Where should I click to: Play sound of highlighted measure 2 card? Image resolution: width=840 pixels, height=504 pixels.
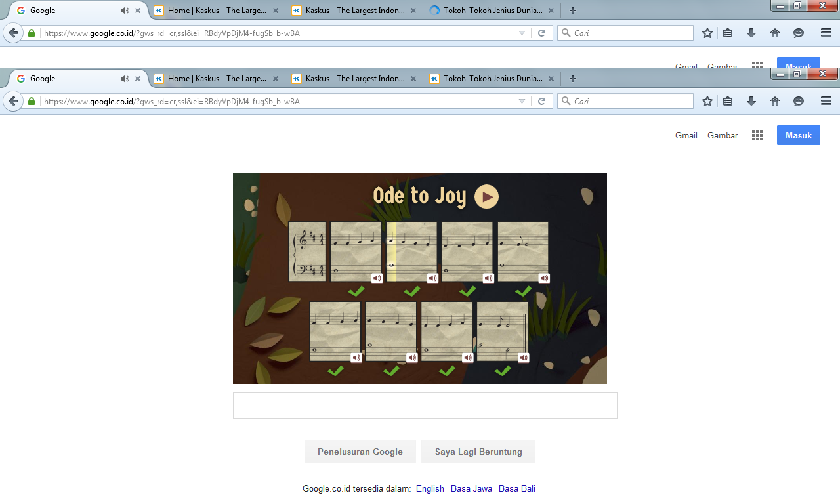coord(432,278)
